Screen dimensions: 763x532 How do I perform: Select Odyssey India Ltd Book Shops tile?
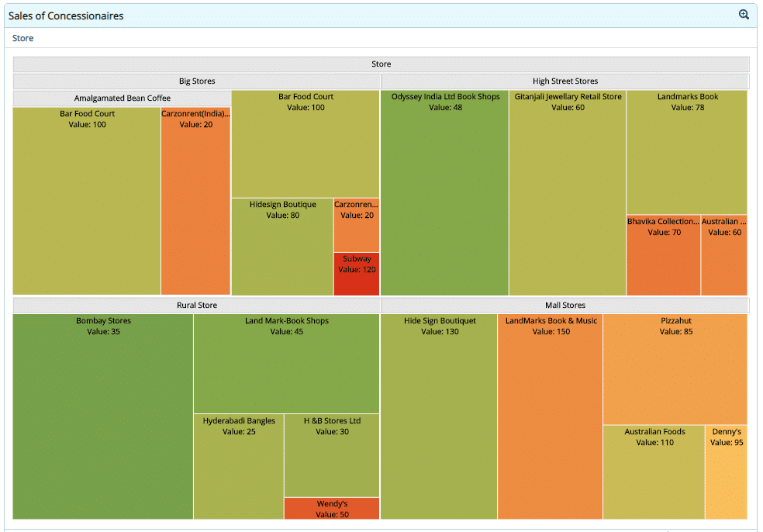(445, 193)
